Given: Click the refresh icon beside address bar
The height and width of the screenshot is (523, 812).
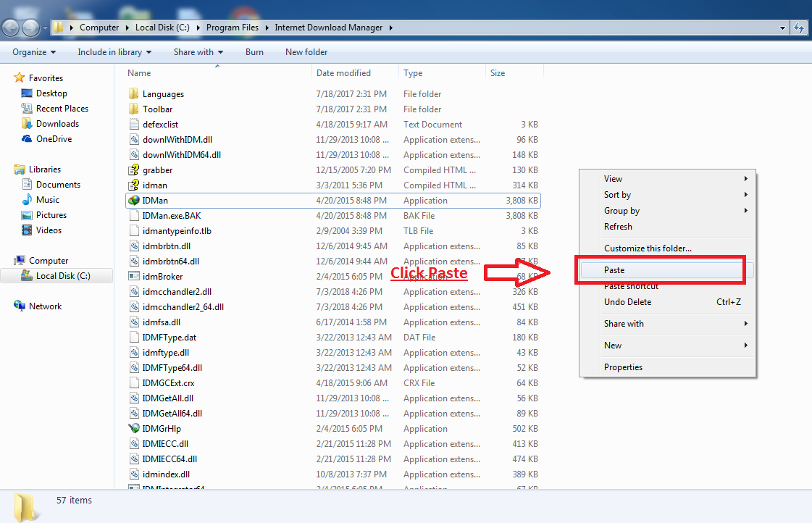Looking at the screenshot, I should tap(799, 28).
